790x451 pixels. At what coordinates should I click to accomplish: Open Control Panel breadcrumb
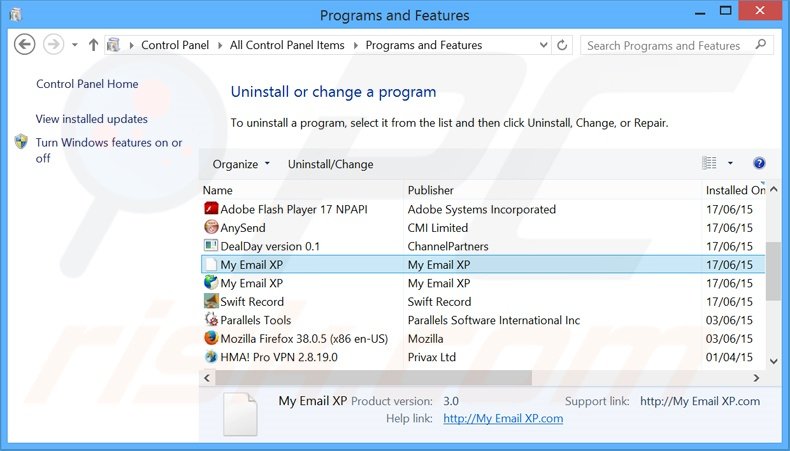click(x=175, y=45)
